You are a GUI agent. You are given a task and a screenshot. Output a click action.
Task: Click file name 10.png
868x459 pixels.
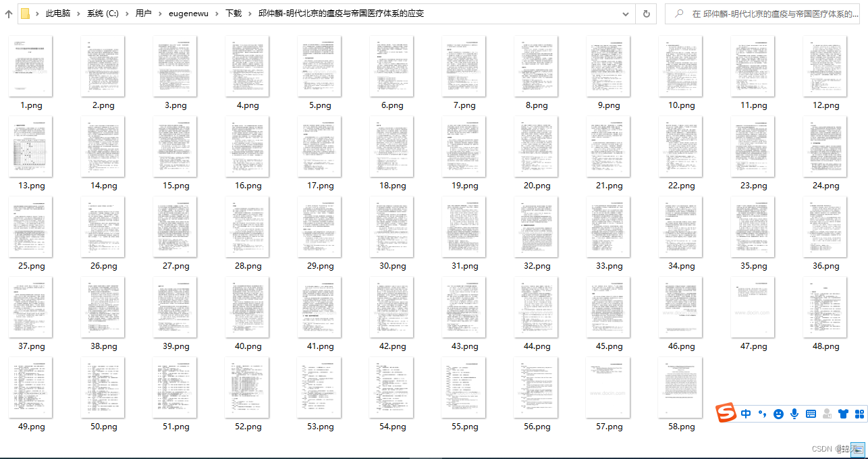[682, 105]
